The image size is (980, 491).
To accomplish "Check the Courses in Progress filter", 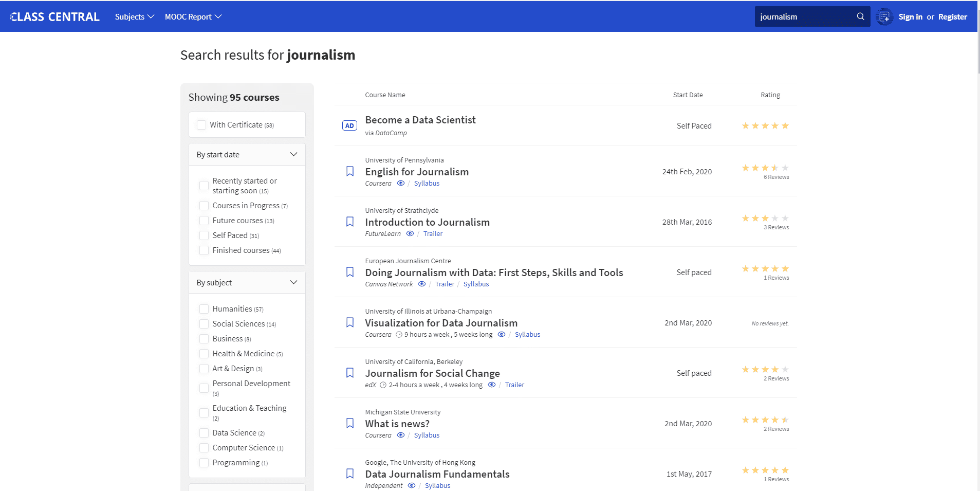I will (204, 206).
